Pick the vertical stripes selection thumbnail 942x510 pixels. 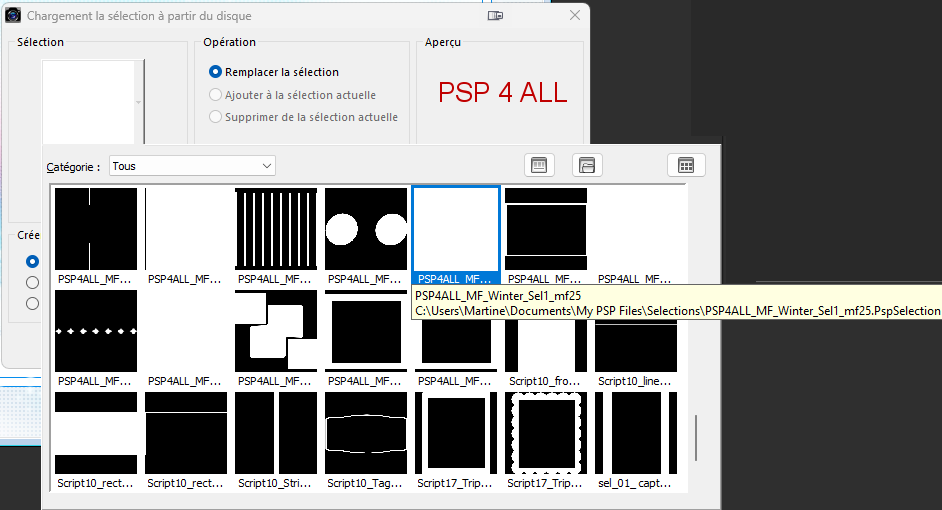[x=276, y=229]
